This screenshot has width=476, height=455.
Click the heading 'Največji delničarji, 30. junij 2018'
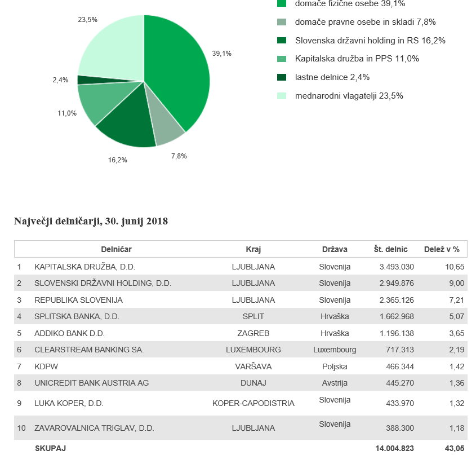[x=91, y=221]
